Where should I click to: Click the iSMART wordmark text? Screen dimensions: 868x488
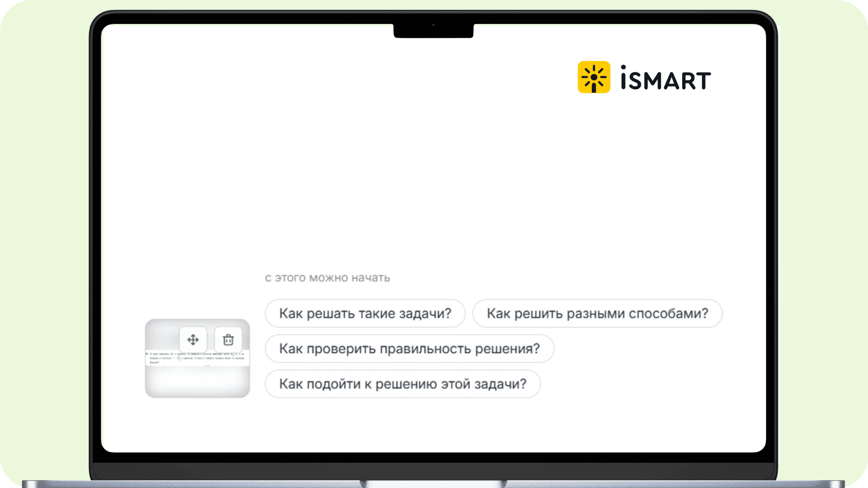[x=665, y=78]
